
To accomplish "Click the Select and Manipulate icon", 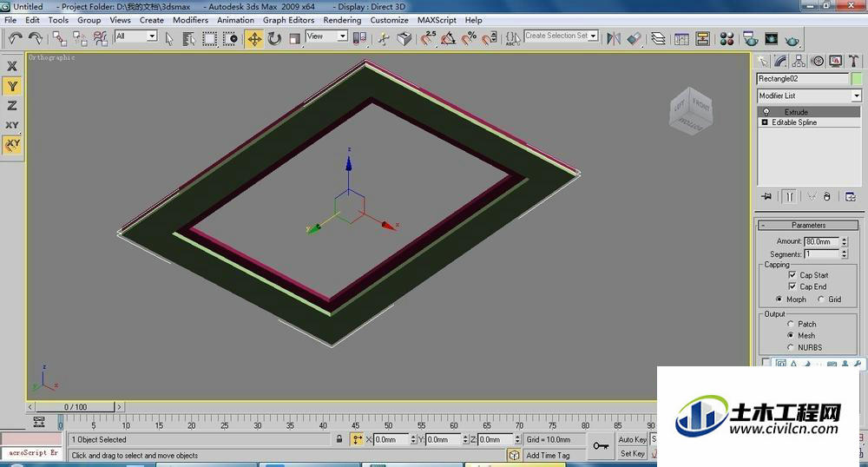I will [384, 38].
